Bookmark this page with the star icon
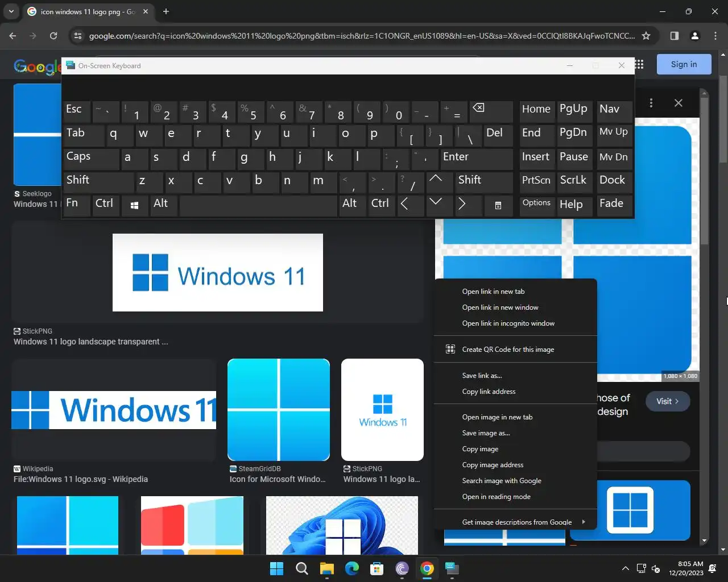 (x=646, y=36)
